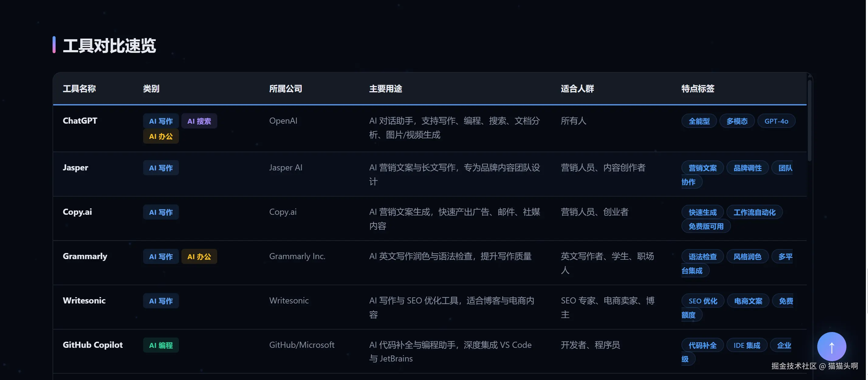Click the AI 写作 tag in Copy.ai row
The height and width of the screenshot is (380, 868).
tap(161, 212)
